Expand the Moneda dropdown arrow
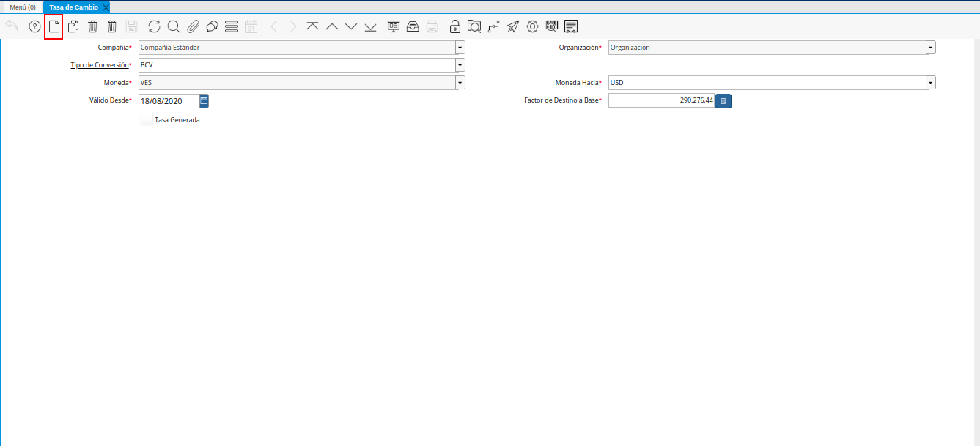 pyautogui.click(x=460, y=83)
